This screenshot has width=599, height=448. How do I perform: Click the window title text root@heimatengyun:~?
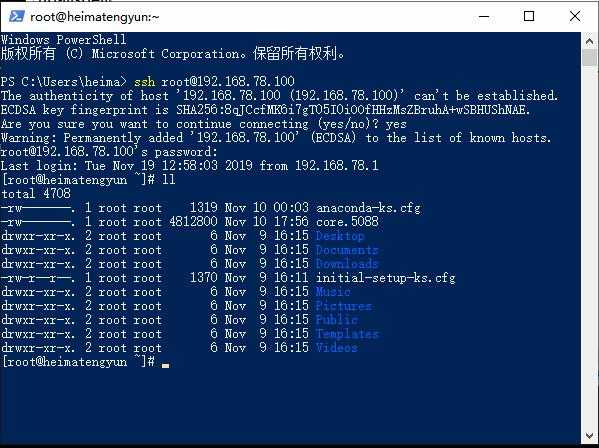[x=94, y=17]
